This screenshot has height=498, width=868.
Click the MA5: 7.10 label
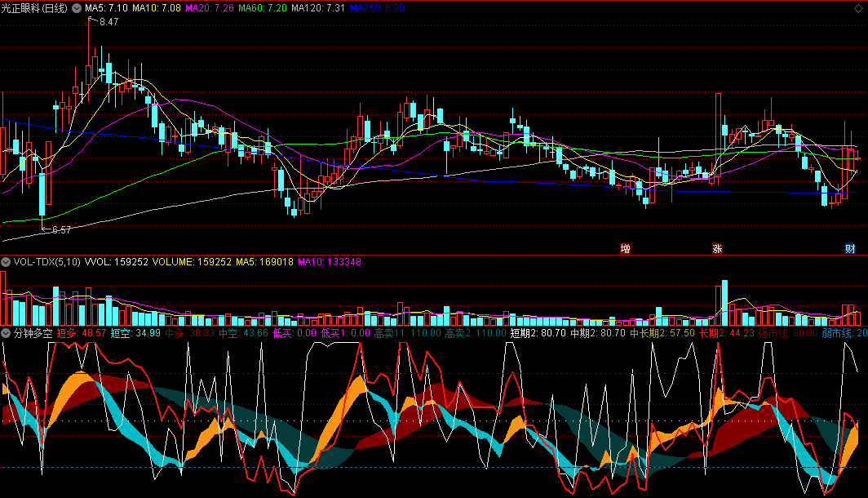click(106, 8)
